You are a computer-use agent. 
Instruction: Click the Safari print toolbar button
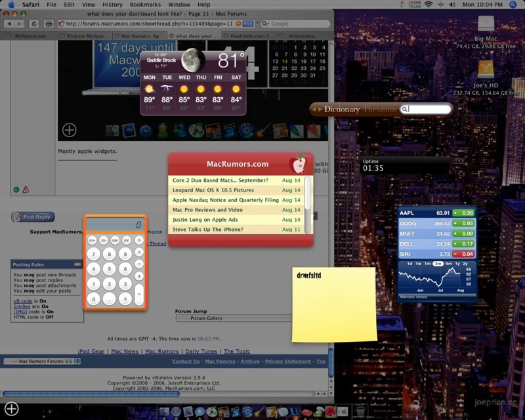pos(49,24)
